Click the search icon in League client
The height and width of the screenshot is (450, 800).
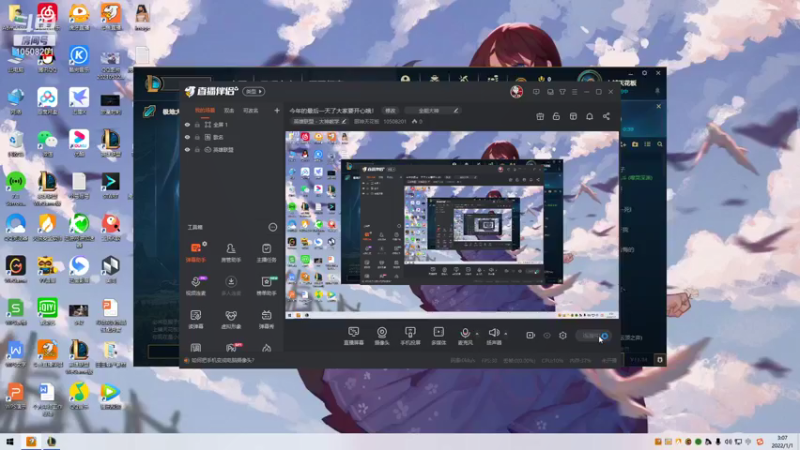[660, 145]
